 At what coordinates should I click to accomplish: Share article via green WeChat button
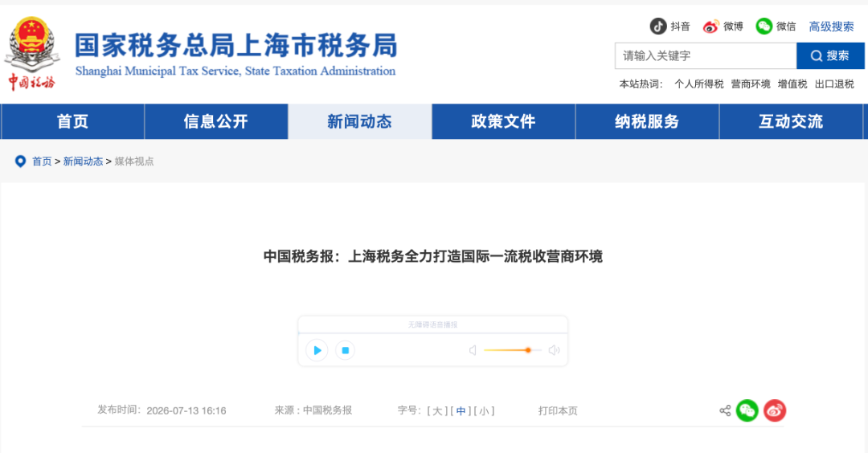[x=747, y=410]
